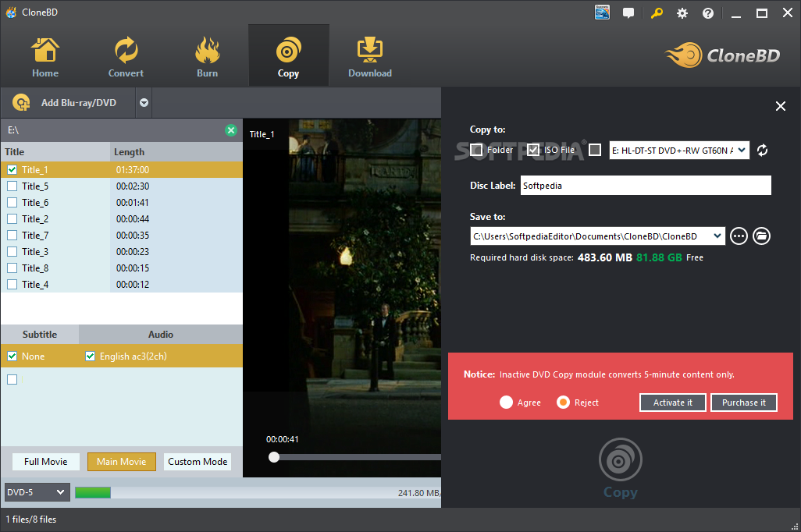Image resolution: width=801 pixels, height=532 pixels.
Task: Click the movie preview thumbnail
Action: (x=342, y=298)
